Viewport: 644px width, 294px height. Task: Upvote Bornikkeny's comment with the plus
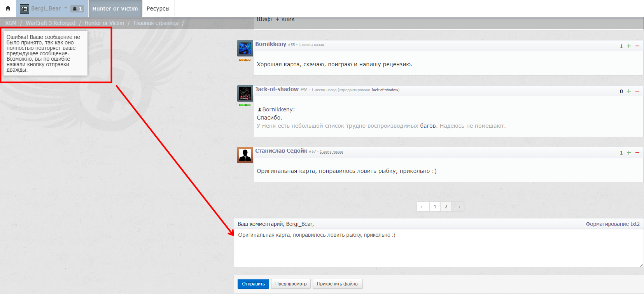[629, 46]
